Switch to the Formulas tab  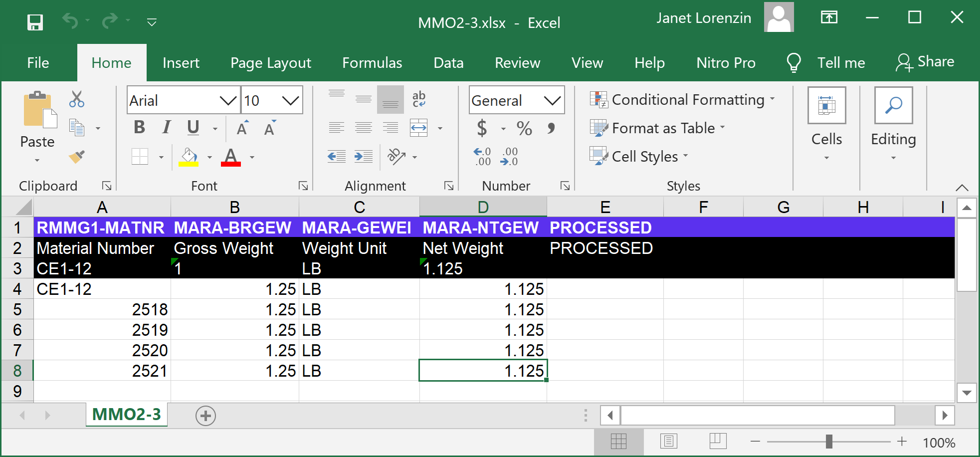click(372, 63)
